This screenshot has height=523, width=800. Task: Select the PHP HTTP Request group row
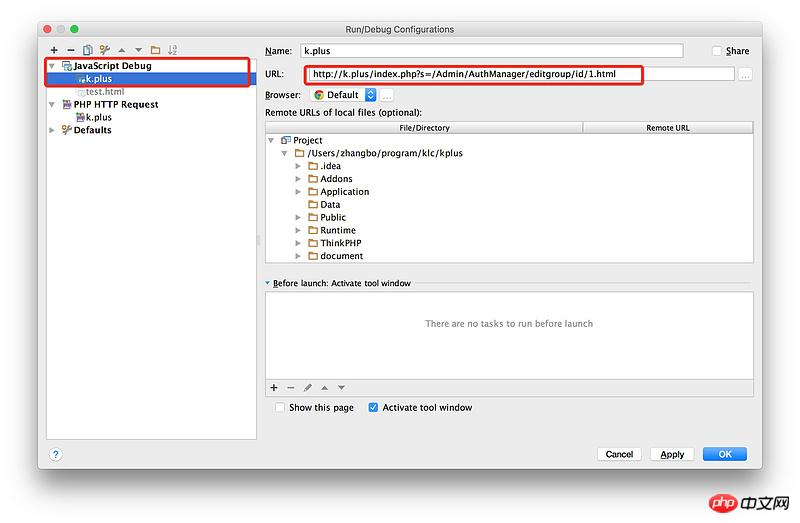coord(151,105)
